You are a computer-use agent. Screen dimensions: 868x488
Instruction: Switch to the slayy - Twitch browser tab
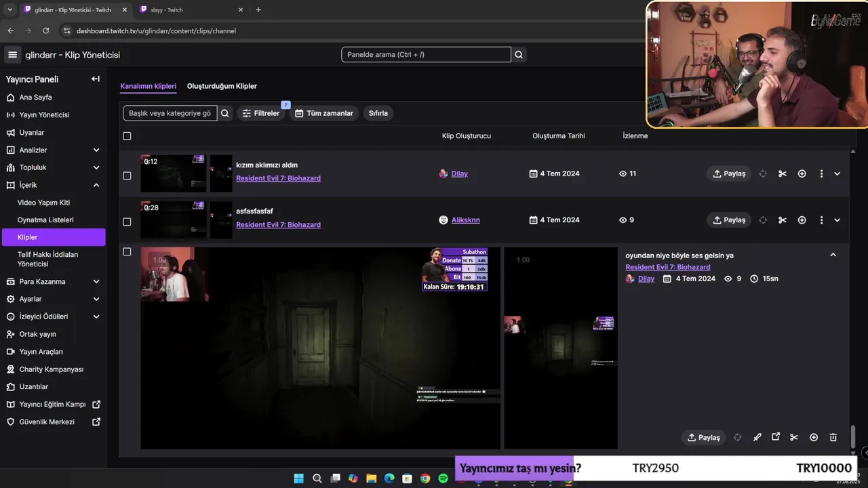[192, 9]
